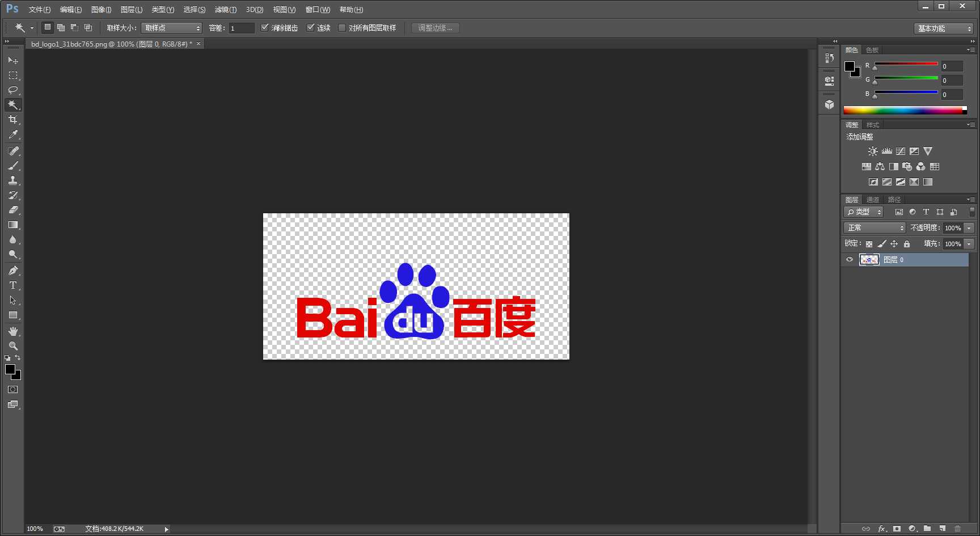Screen dimensions: 980x536
Task: Add a Curves adjustment
Action: (x=900, y=151)
